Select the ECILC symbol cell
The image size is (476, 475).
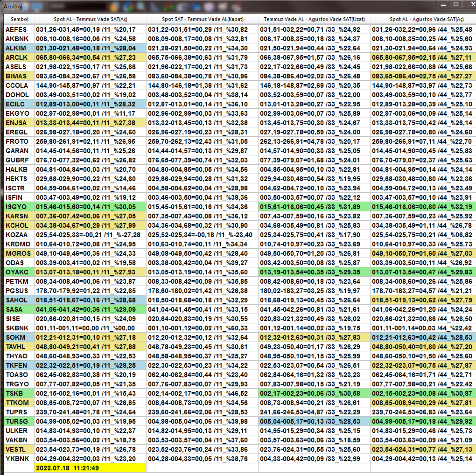click(19, 104)
